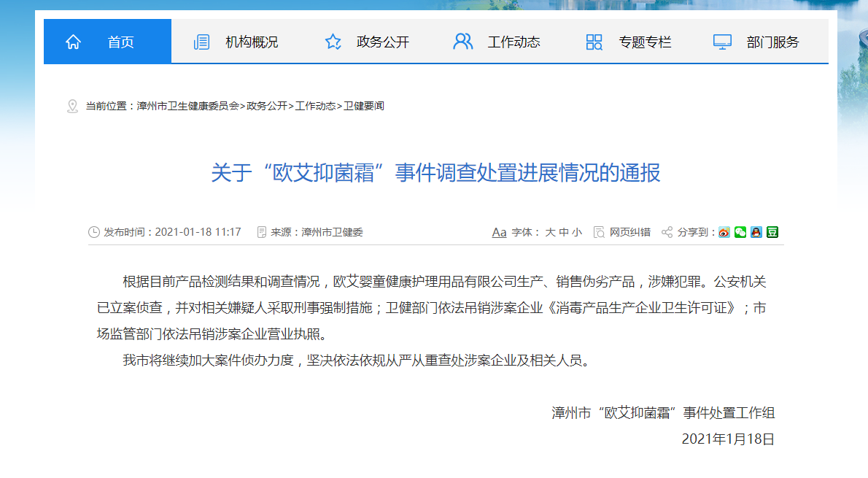
Task: Share article via WeChat icon
Action: click(x=740, y=232)
